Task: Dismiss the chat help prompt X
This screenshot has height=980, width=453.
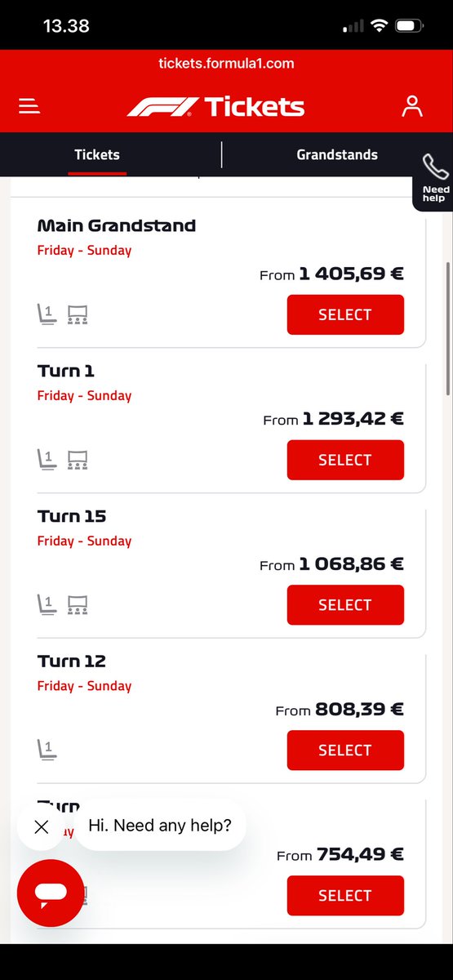Action: click(42, 827)
